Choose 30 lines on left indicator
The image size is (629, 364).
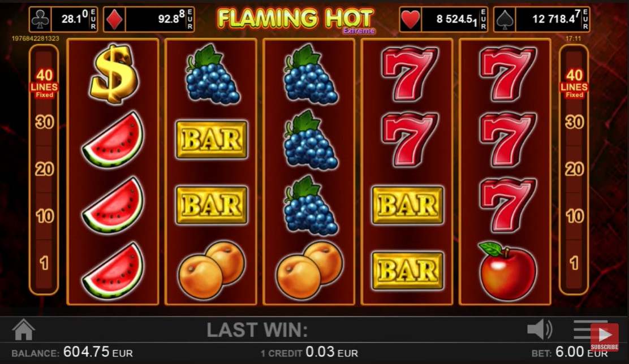pos(44,122)
